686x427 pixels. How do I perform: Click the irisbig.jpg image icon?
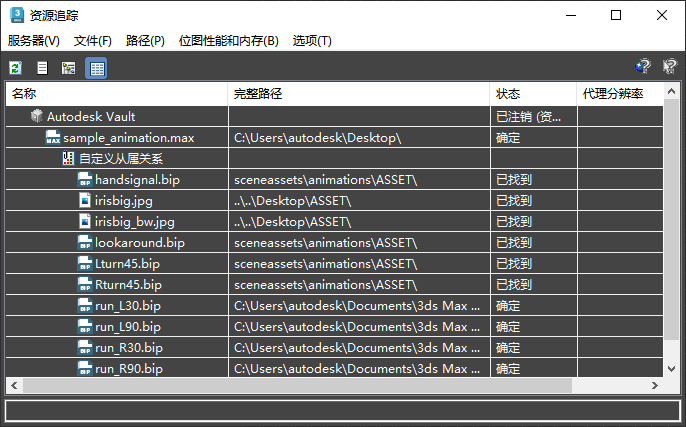[85, 200]
